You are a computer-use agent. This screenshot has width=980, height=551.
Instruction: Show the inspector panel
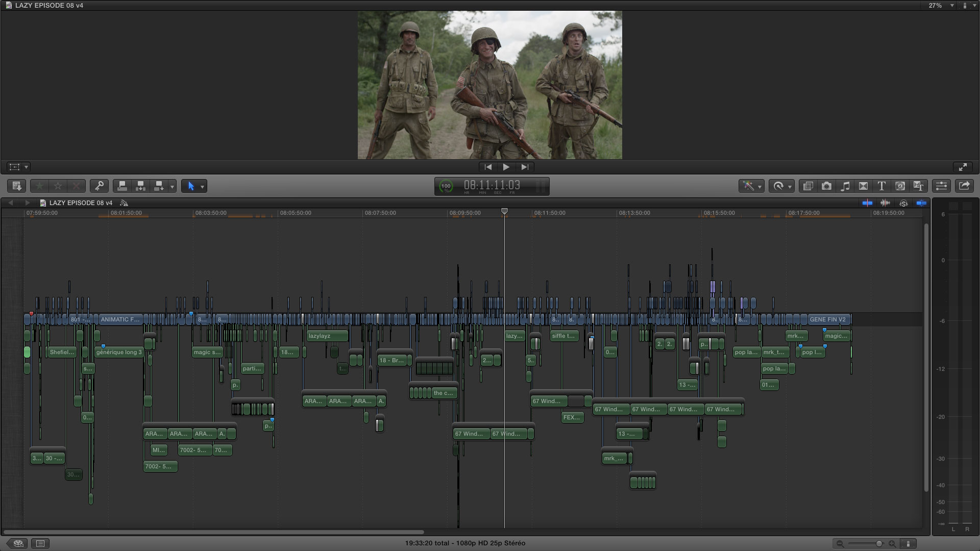tap(941, 186)
